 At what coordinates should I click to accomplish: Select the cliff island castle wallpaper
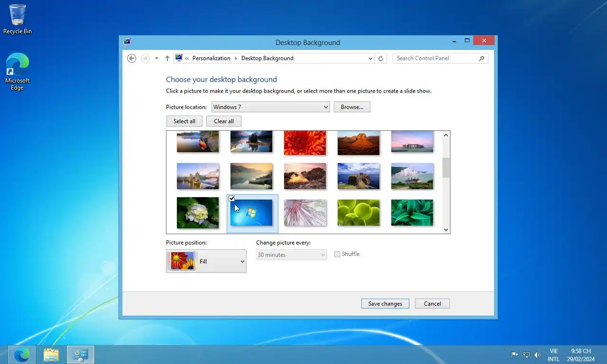click(x=359, y=176)
